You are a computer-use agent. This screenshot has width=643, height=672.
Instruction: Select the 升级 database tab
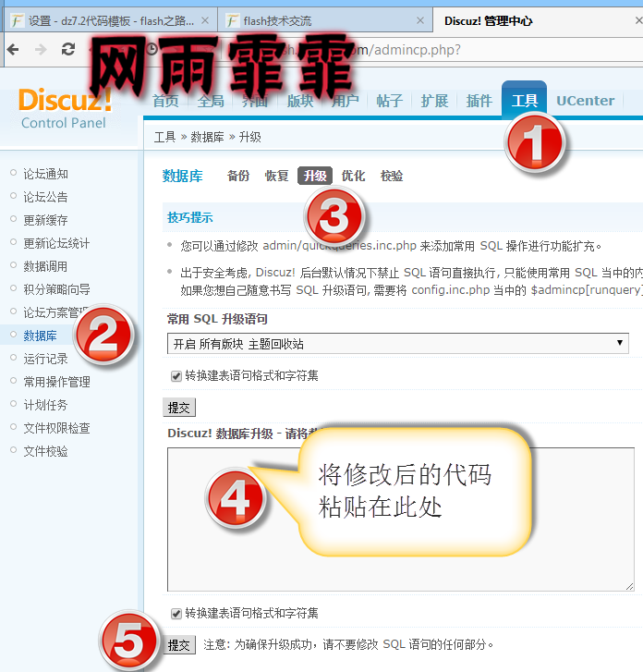pos(315,176)
